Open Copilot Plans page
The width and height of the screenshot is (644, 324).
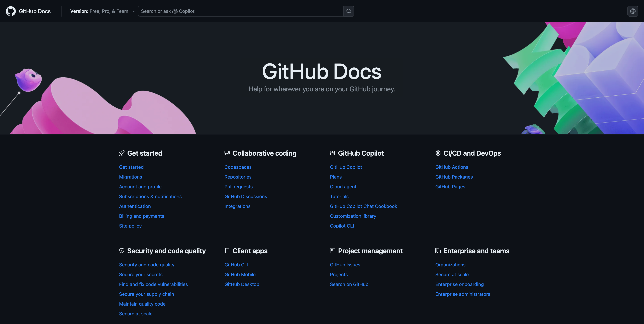336,177
